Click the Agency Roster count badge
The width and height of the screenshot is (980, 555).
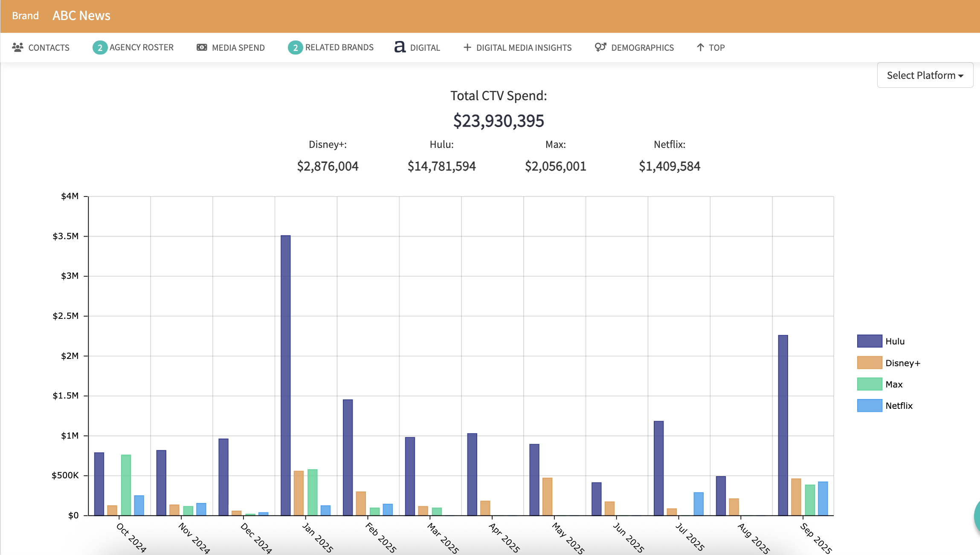(x=100, y=47)
